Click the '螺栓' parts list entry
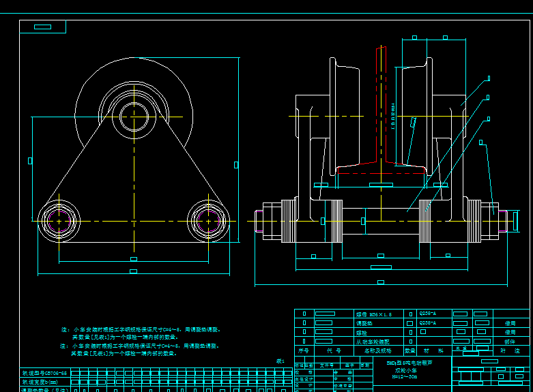 coord(361,333)
